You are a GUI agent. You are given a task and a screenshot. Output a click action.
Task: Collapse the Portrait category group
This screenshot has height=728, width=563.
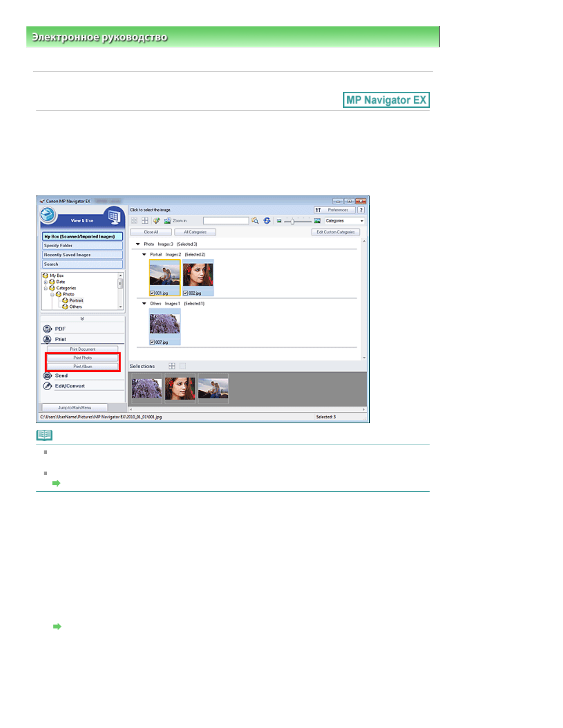(x=144, y=255)
